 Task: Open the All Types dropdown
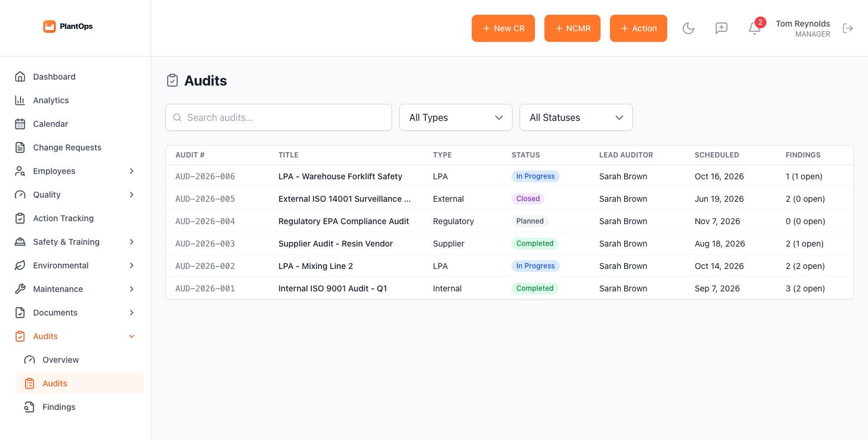click(456, 117)
